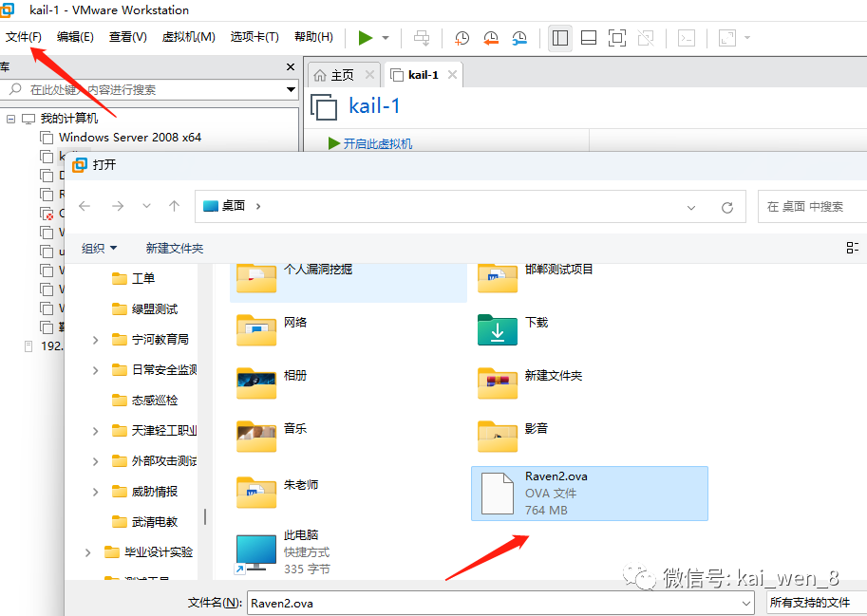Image resolution: width=867 pixels, height=616 pixels.
Task: Select Windows Server 2008 x64 in library
Action: pos(130,137)
